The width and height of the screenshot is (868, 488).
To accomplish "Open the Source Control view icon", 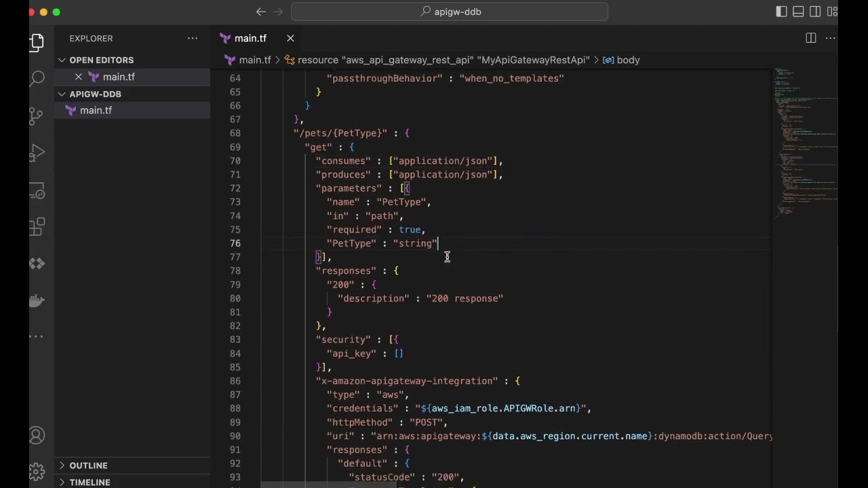I will click(37, 116).
